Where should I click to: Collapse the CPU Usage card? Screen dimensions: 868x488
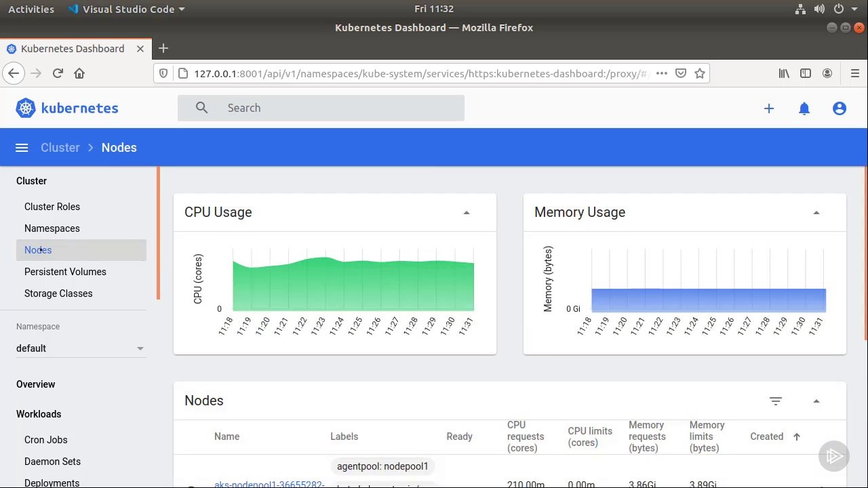click(x=466, y=212)
